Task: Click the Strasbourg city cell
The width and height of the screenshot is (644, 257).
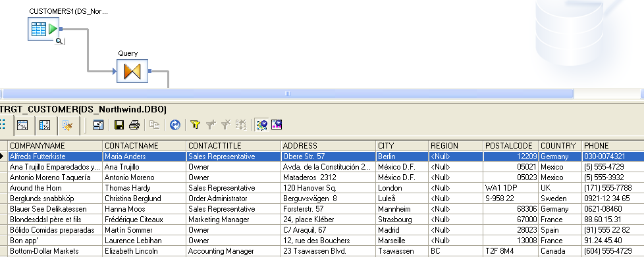Action: [402, 220]
